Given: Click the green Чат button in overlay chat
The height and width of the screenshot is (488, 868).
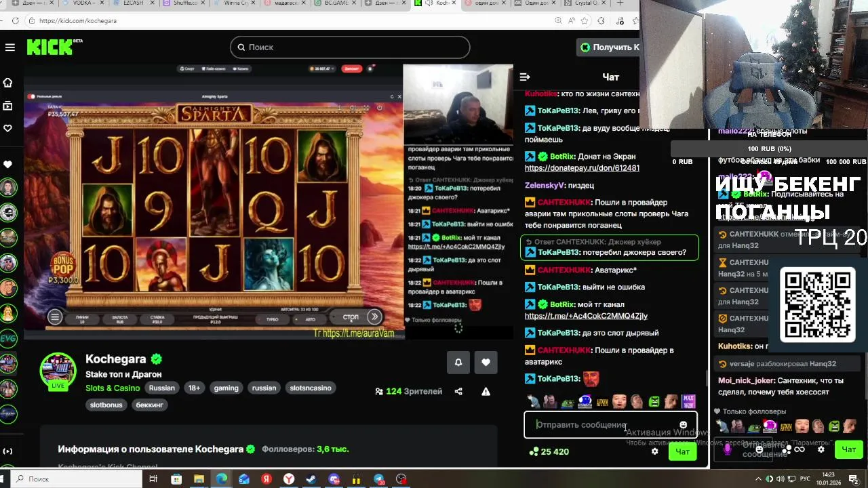Looking at the screenshot, I should (848, 449).
